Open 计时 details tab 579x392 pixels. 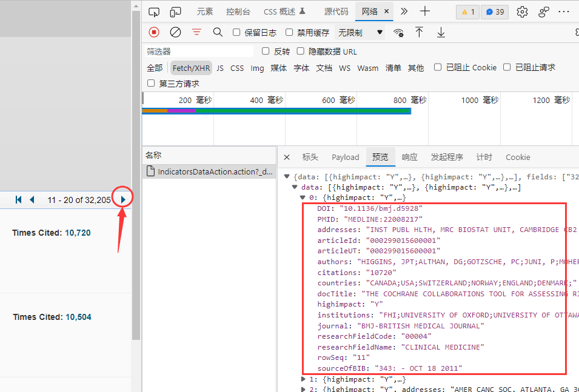[484, 158]
